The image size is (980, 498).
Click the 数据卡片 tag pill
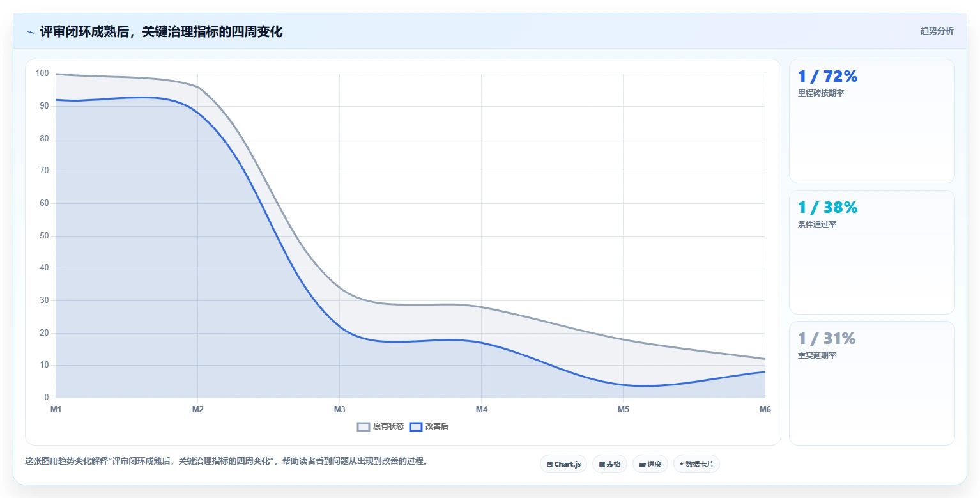(696, 464)
